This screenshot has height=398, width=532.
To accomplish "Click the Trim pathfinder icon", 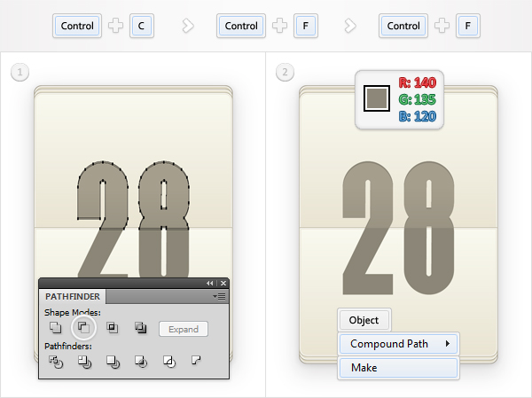I will [84, 362].
